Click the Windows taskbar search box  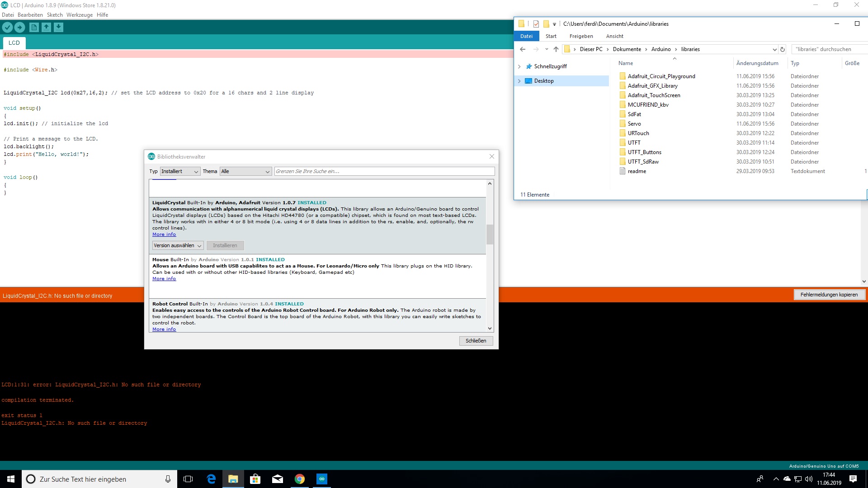(x=99, y=479)
